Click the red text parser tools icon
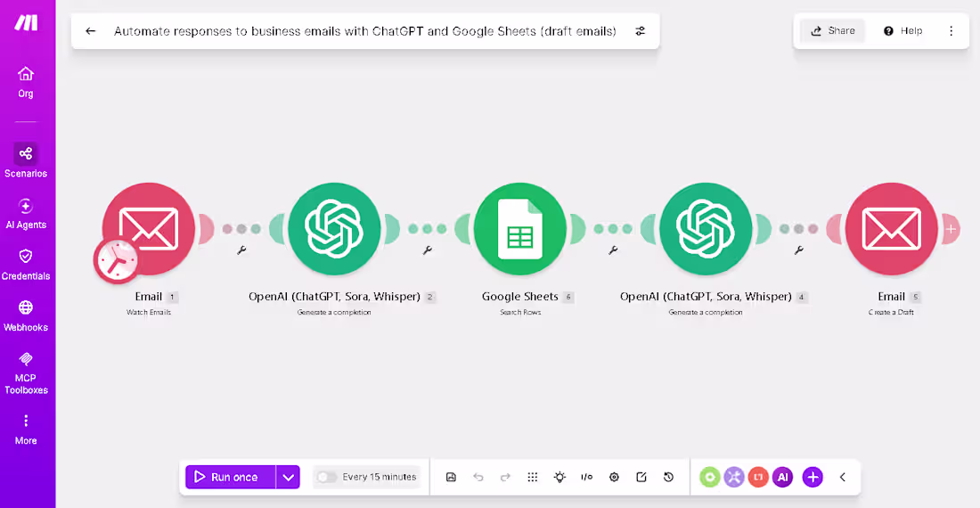 [758, 477]
